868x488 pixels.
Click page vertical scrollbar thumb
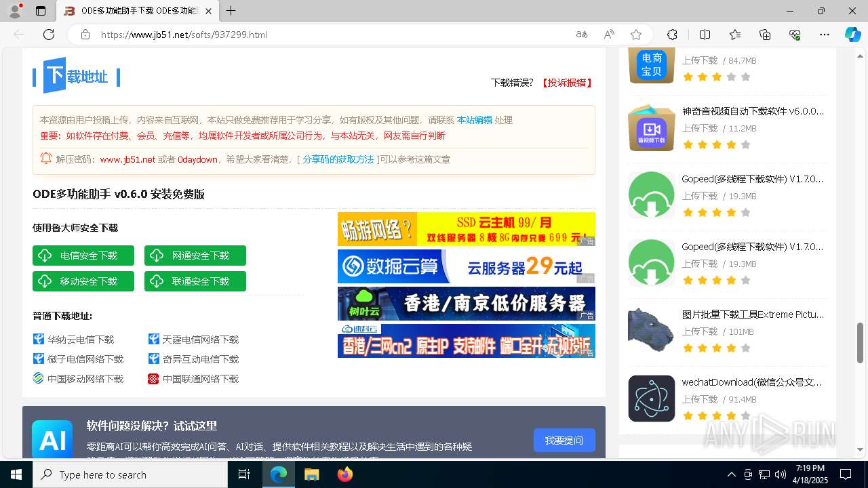[861, 343]
